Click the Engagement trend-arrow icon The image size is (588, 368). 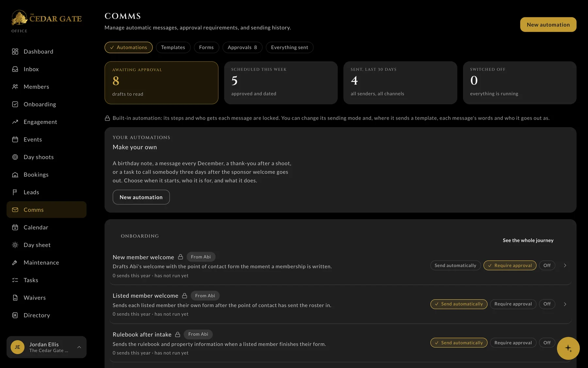pos(15,122)
